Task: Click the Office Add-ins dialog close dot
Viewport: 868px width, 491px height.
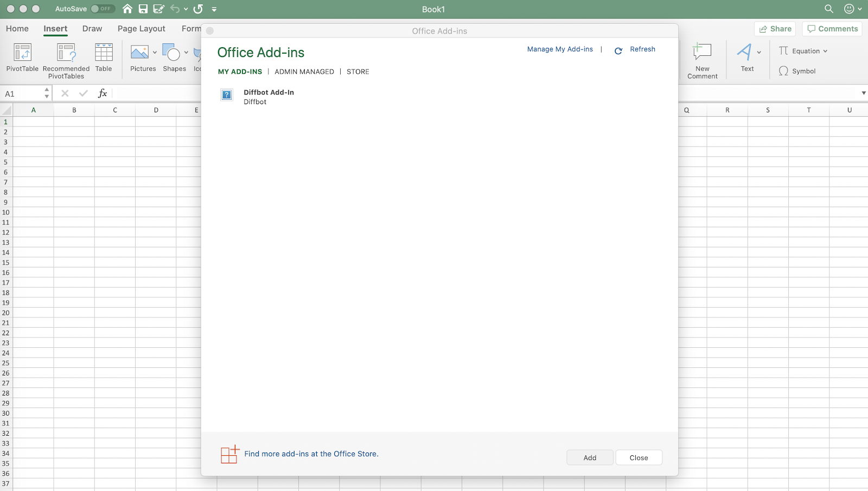Action: (210, 31)
